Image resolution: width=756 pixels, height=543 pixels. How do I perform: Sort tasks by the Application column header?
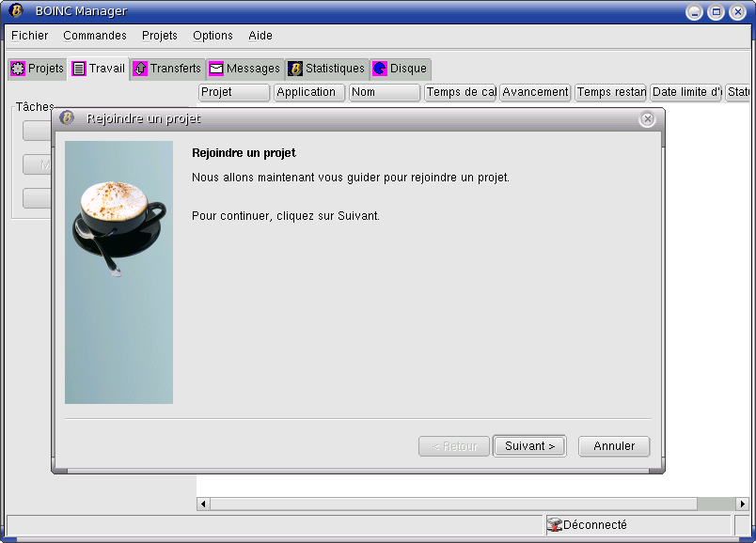coord(309,92)
